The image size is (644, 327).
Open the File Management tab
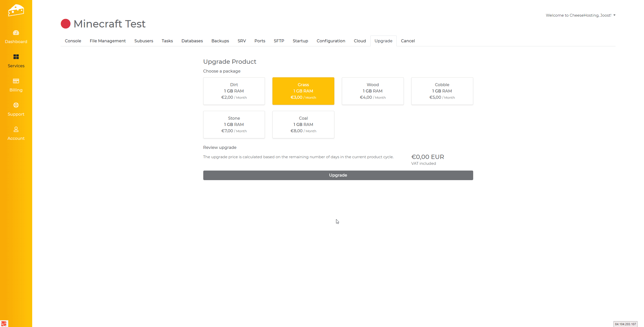(108, 41)
